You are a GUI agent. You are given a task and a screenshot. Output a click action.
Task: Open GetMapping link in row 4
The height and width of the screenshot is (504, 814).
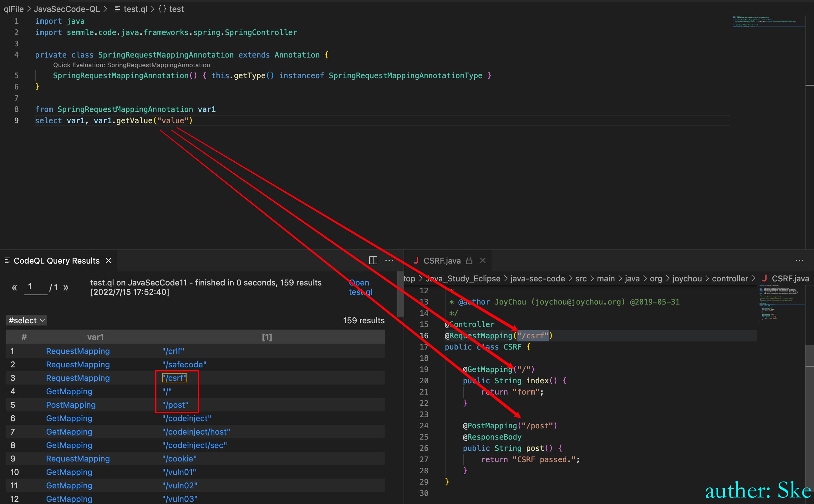pyautogui.click(x=69, y=391)
